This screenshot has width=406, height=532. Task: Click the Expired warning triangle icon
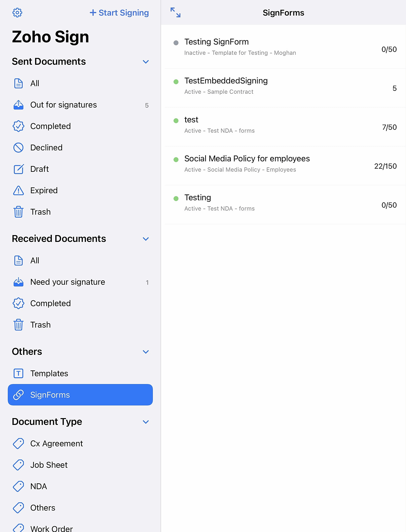pos(18,191)
